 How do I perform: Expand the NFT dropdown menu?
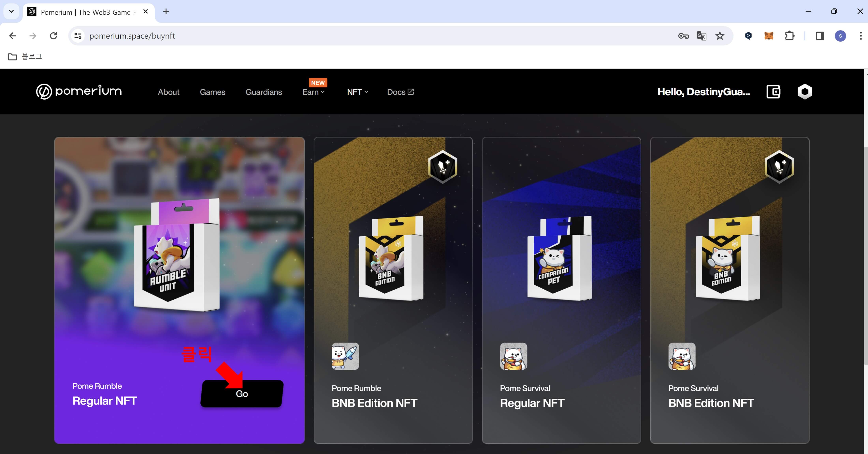pyautogui.click(x=357, y=92)
